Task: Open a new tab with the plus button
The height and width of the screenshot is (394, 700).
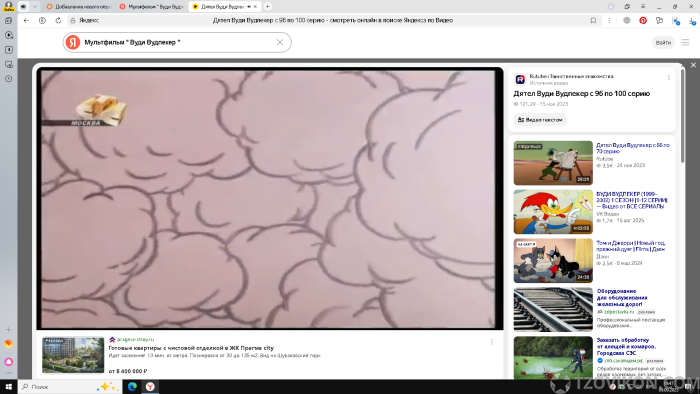Action: point(267,7)
